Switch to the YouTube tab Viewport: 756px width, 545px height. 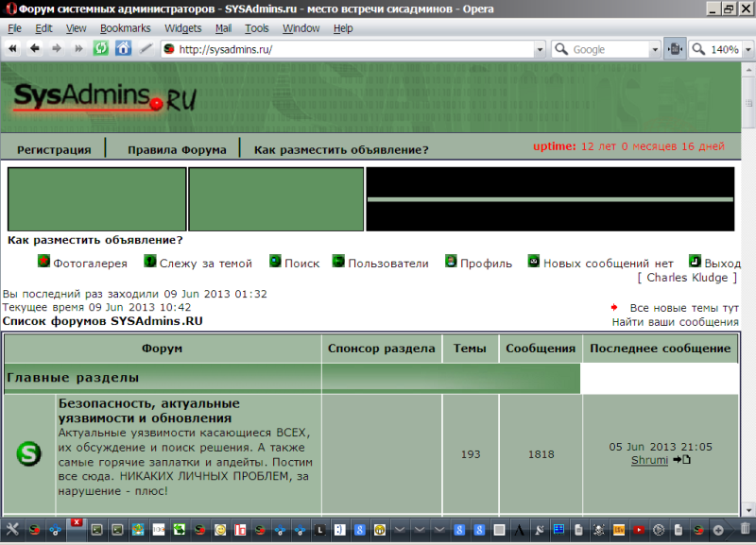639,530
